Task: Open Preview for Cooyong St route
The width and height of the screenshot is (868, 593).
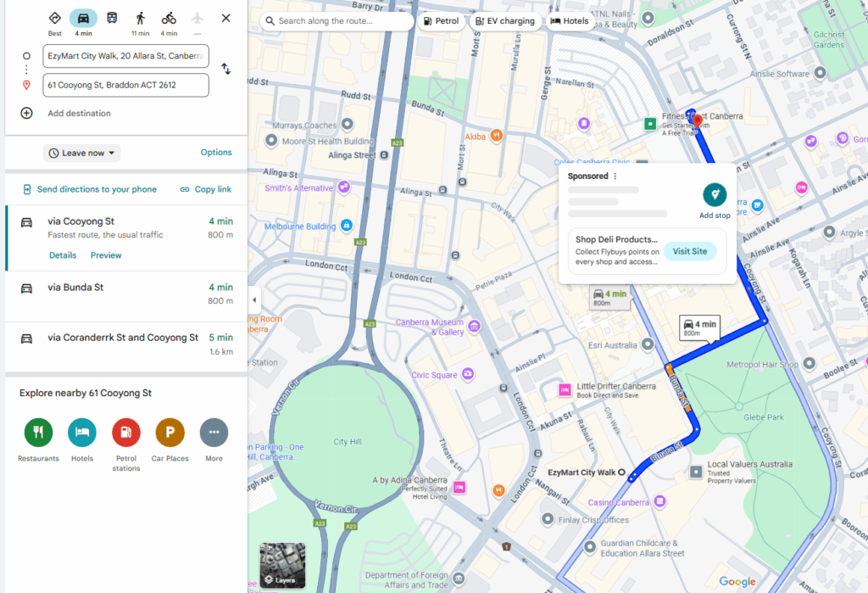Action: (106, 255)
